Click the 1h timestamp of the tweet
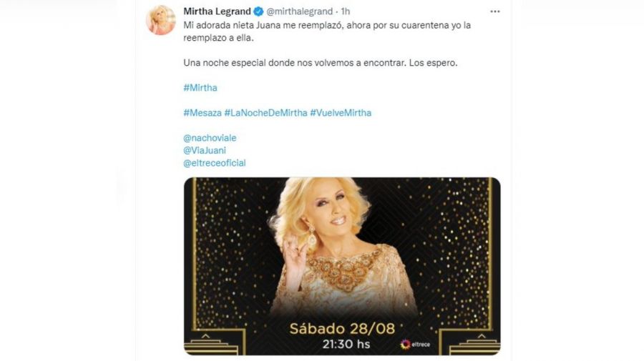This screenshot has height=361, width=644. point(346,11)
